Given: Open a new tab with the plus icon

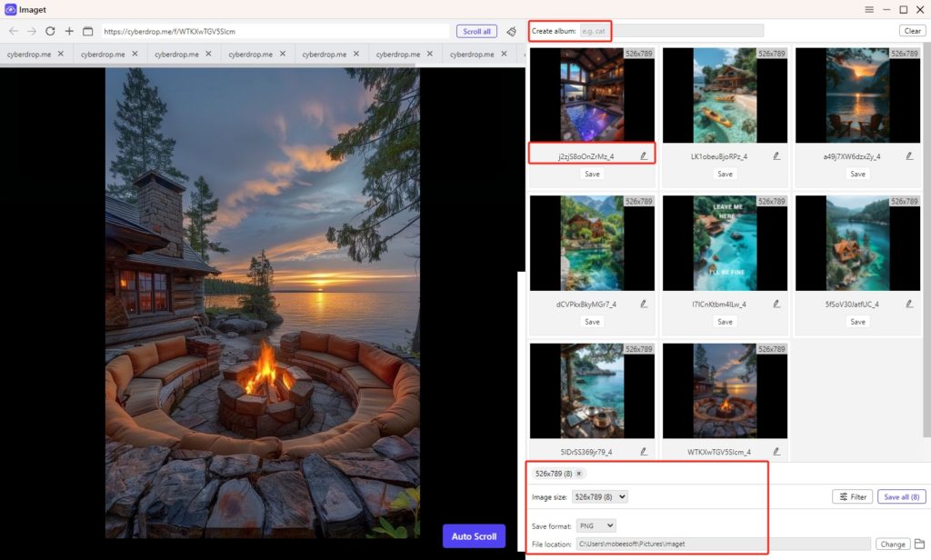Looking at the screenshot, I should tap(68, 30).
